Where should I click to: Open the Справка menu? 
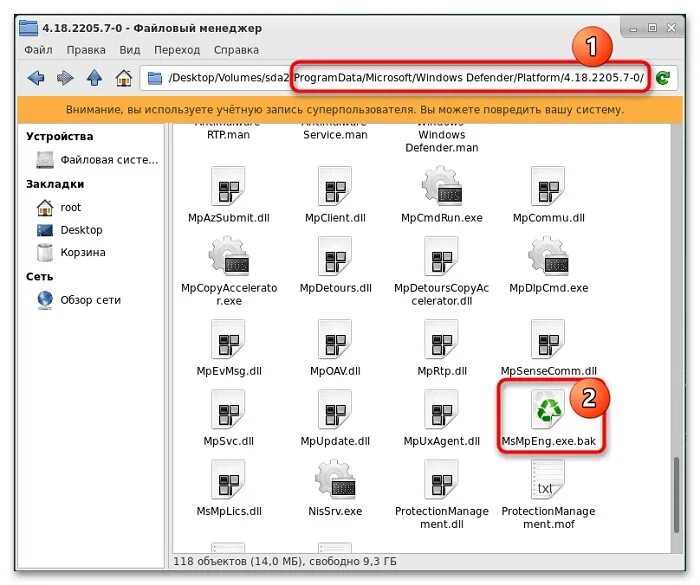pyautogui.click(x=236, y=50)
